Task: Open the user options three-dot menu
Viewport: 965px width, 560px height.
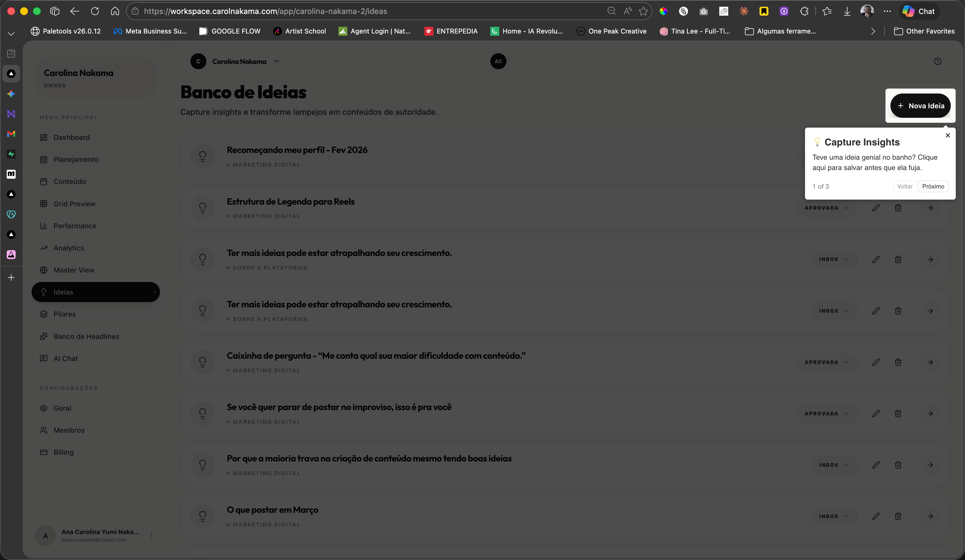Action: point(152,535)
